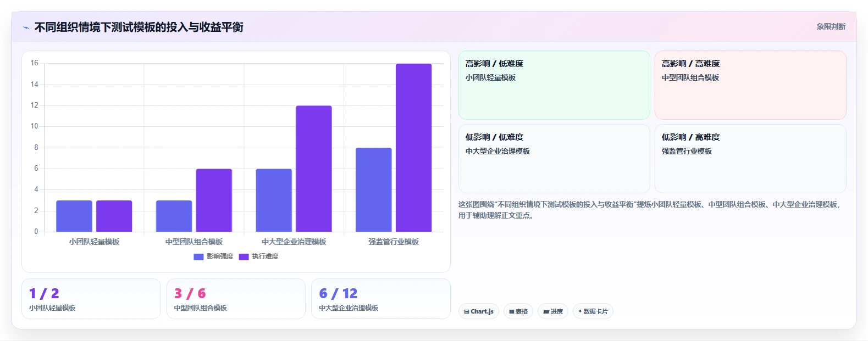Click the 影响强度 bar for 小团队轻量模板

pyautogui.click(x=74, y=216)
